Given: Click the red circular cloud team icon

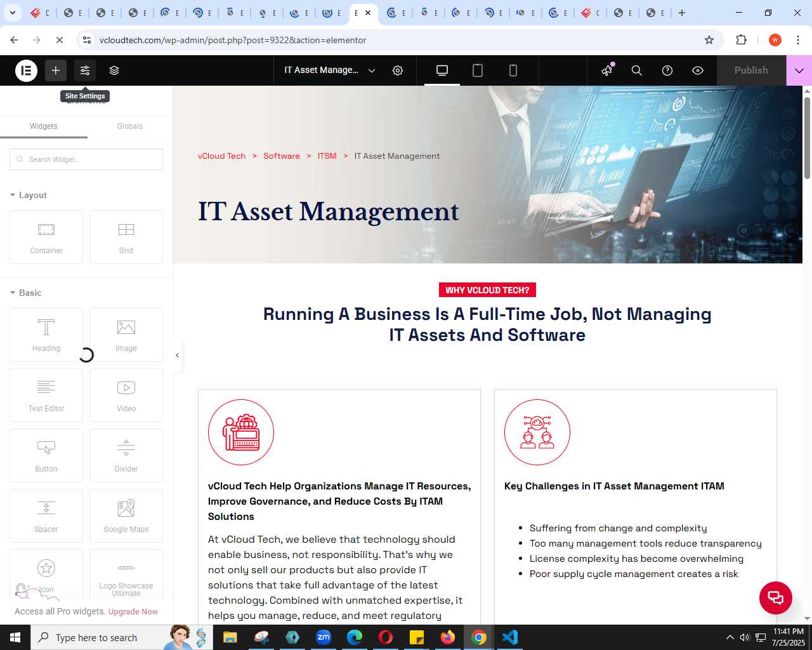Looking at the screenshot, I should (537, 432).
